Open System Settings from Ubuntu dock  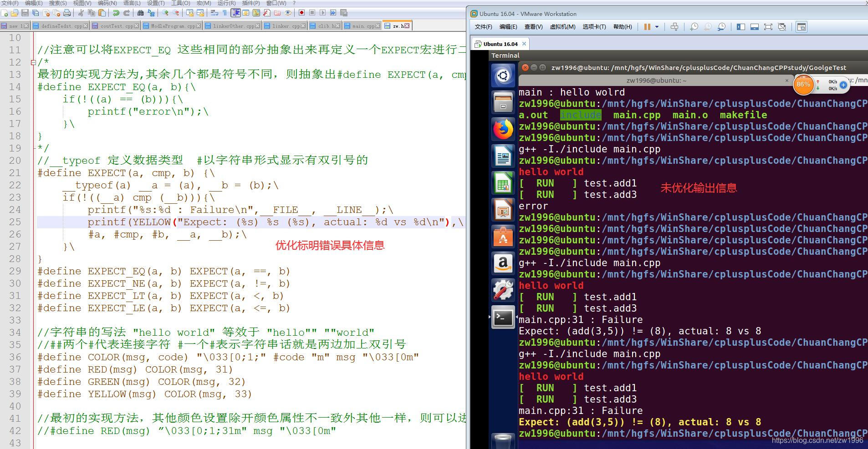503,290
